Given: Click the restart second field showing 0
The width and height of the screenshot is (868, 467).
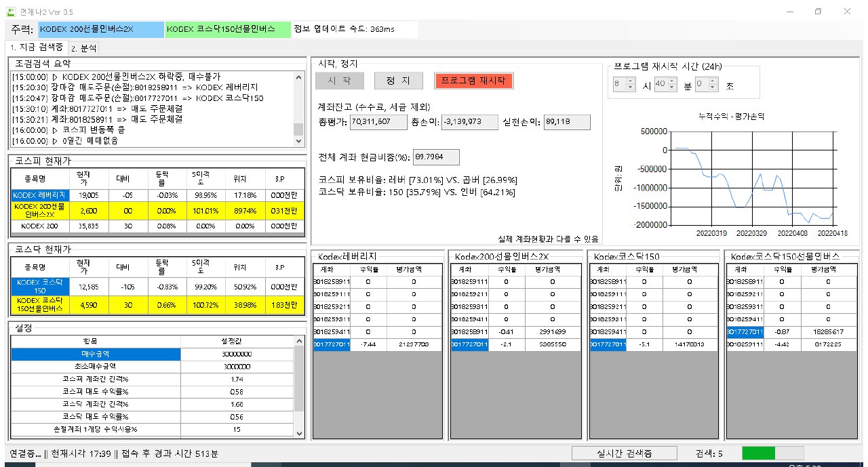Looking at the screenshot, I should (701, 85).
